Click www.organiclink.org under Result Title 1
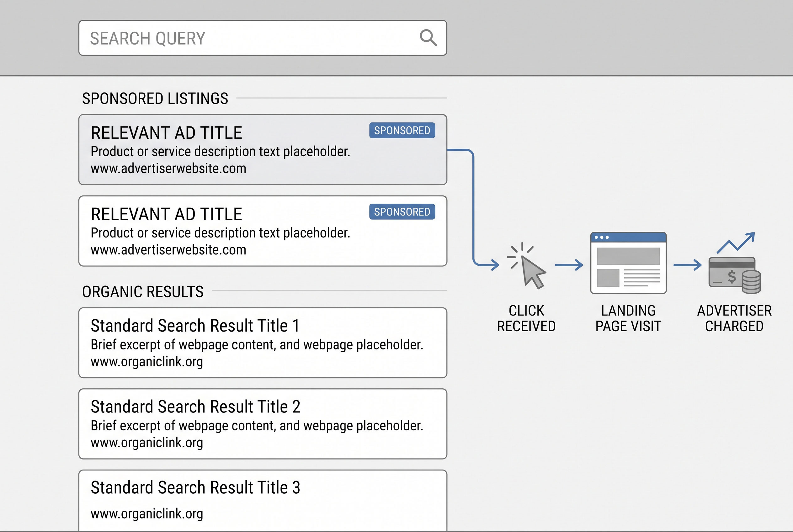Image resolution: width=793 pixels, height=532 pixels. pos(147,362)
